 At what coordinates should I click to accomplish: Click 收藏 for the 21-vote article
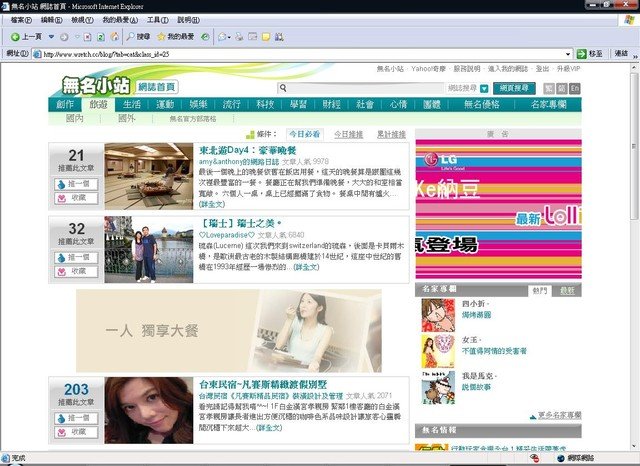pos(76,198)
